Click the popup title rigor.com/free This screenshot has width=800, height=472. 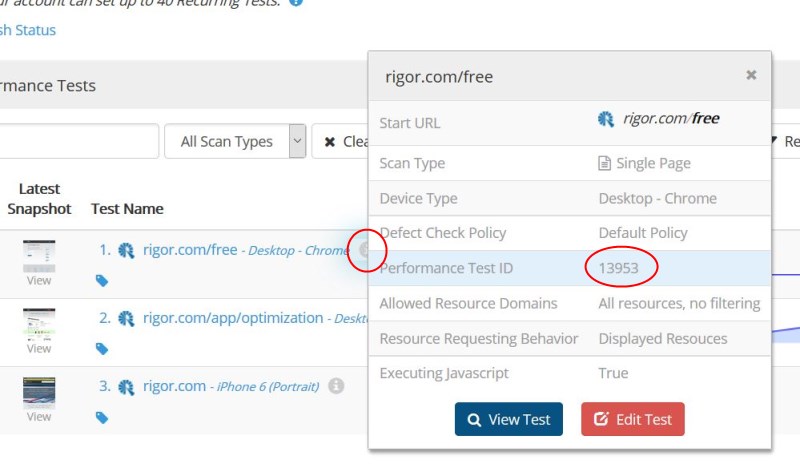click(x=439, y=77)
